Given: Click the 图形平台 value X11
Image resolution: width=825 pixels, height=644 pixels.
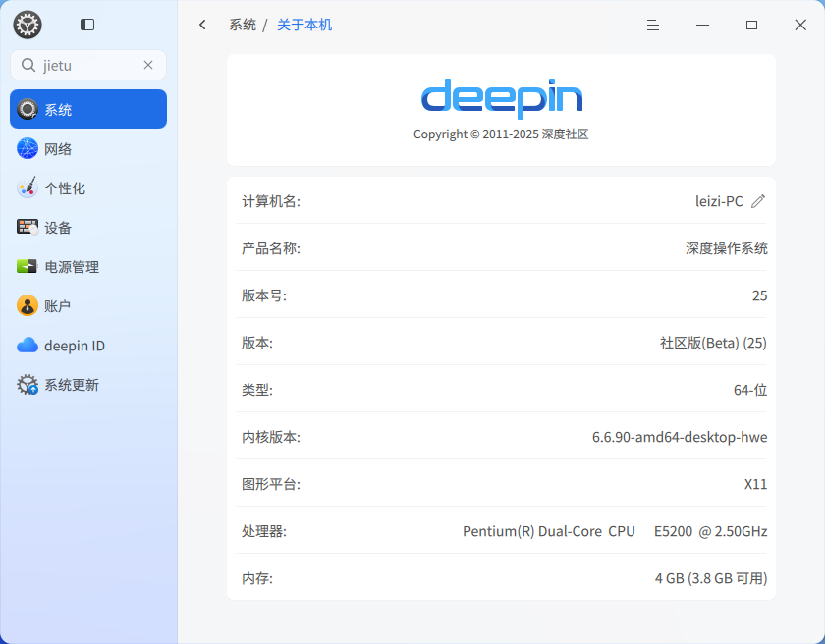Looking at the screenshot, I should (756, 484).
